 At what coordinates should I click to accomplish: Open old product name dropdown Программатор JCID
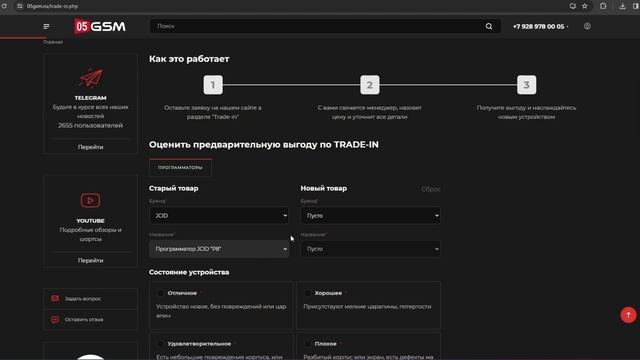[219, 249]
